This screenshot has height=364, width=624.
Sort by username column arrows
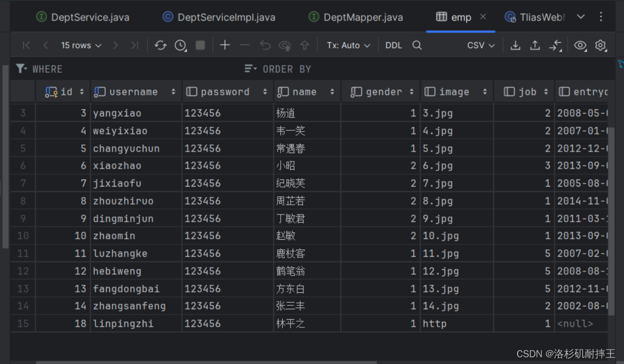click(173, 92)
